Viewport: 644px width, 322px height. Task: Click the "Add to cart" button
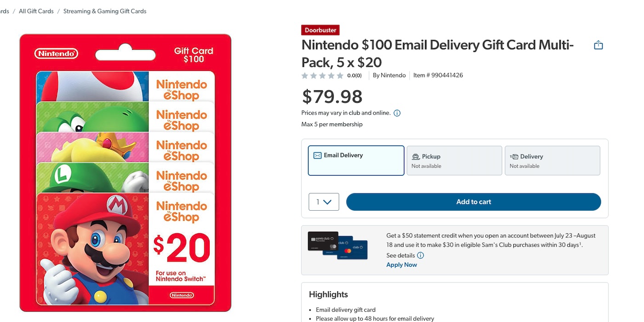point(473,201)
